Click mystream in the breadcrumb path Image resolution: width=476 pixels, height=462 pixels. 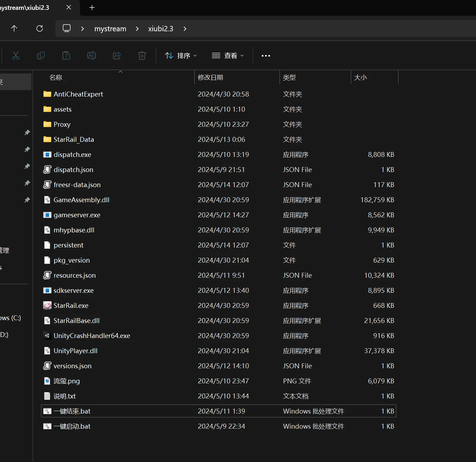tap(110, 29)
